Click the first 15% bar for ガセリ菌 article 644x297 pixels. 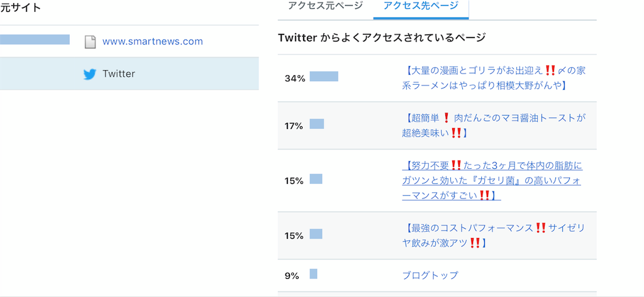tap(316, 179)
